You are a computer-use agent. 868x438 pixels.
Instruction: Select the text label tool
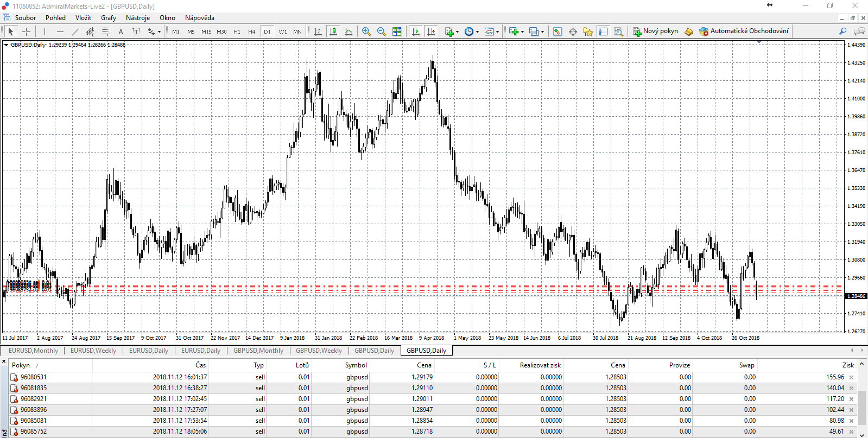[136, 31]
